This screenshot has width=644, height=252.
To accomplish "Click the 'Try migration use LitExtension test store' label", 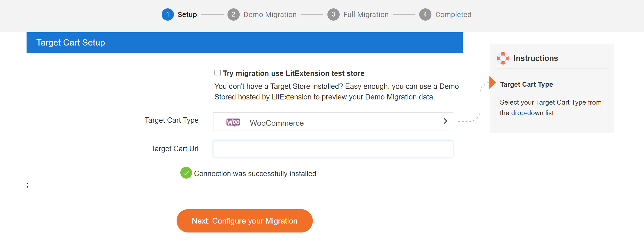I will point(294,73).
